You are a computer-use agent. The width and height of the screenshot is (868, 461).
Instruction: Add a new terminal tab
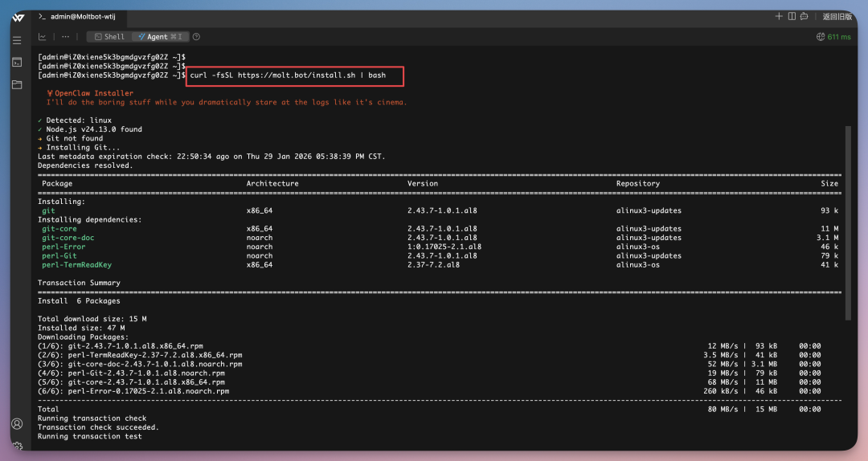(778, 17)
